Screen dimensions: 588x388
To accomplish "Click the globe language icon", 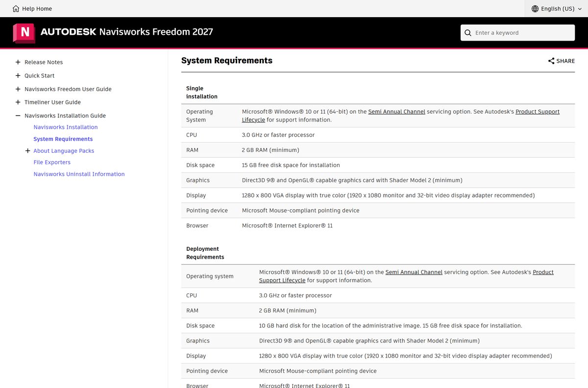I will (x=535, y=8).
